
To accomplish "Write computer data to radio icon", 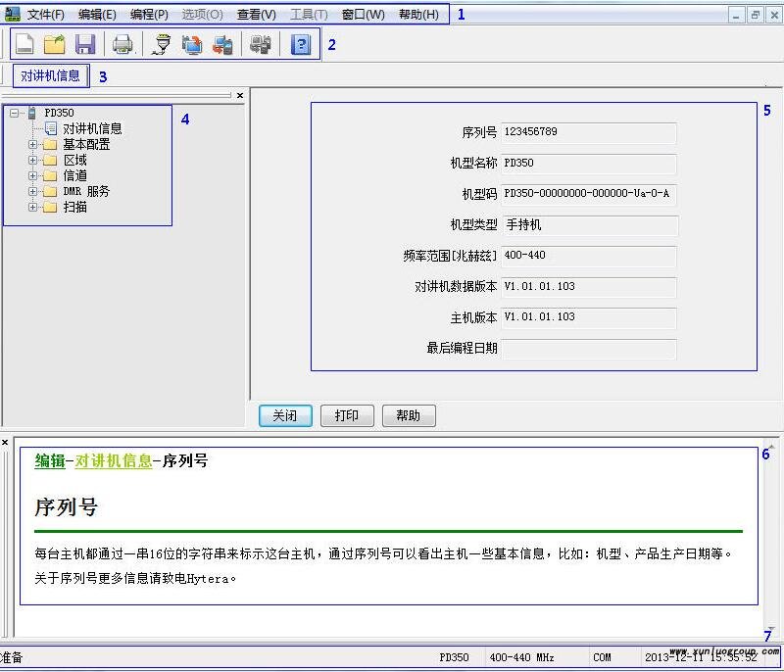I will pos(222,44).
